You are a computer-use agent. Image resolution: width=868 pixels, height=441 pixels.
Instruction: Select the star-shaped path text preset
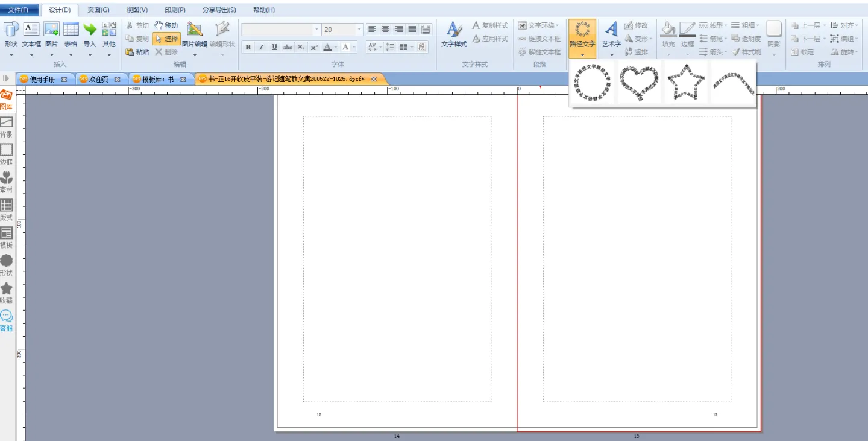point(686,83)
